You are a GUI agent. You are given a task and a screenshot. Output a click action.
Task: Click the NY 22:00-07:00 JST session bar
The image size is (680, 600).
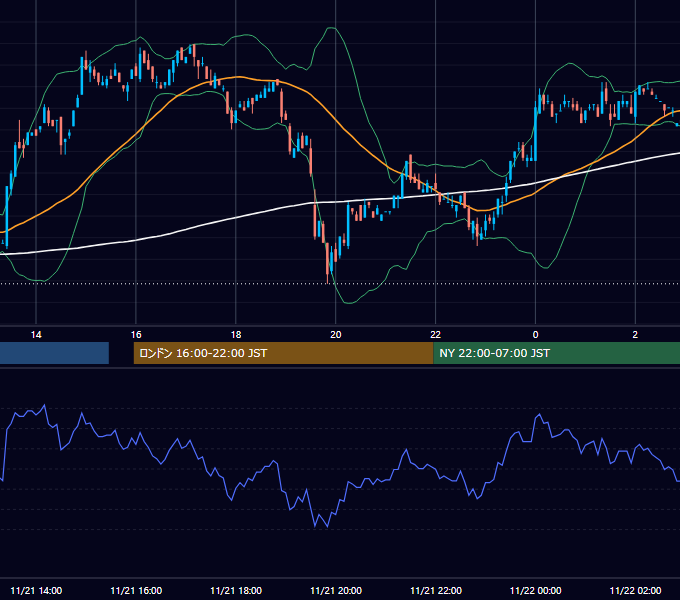556,353
